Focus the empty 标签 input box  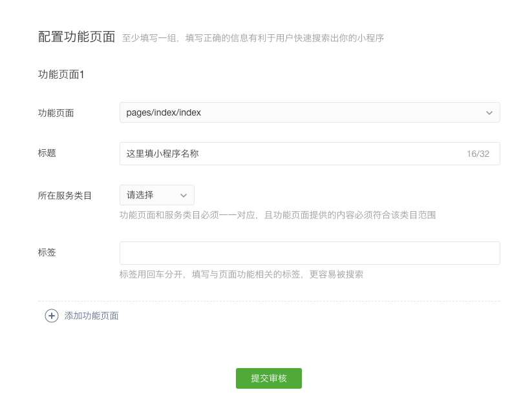pyautogui.click(x=310, y=253)
